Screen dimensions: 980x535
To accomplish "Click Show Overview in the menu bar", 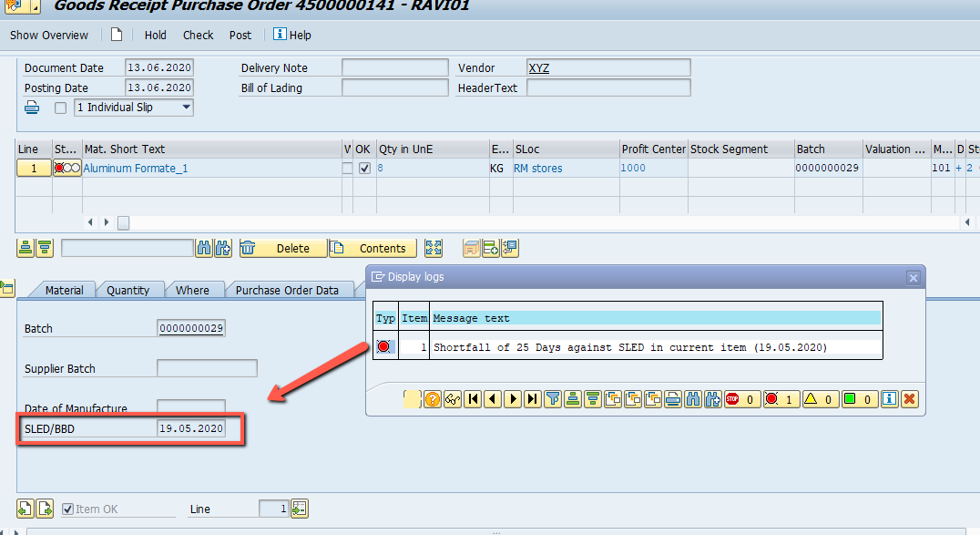I will 48,35.
